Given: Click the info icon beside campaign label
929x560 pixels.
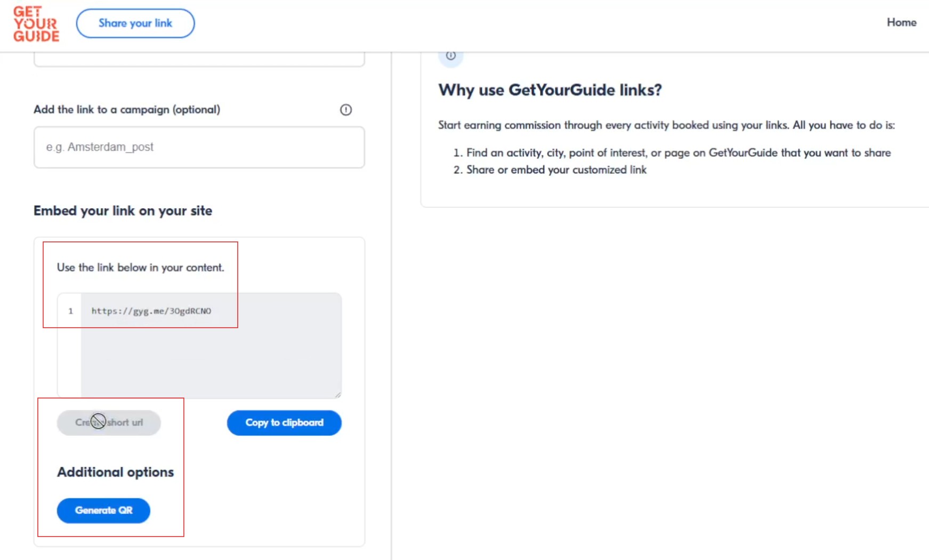Looking at the screenshot, I should click(346, 110).
